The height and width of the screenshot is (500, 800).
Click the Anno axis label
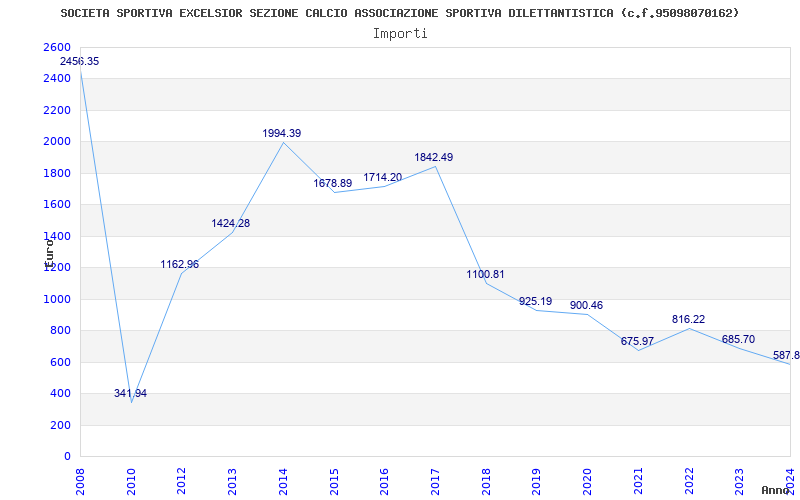(x=776, y=490)
